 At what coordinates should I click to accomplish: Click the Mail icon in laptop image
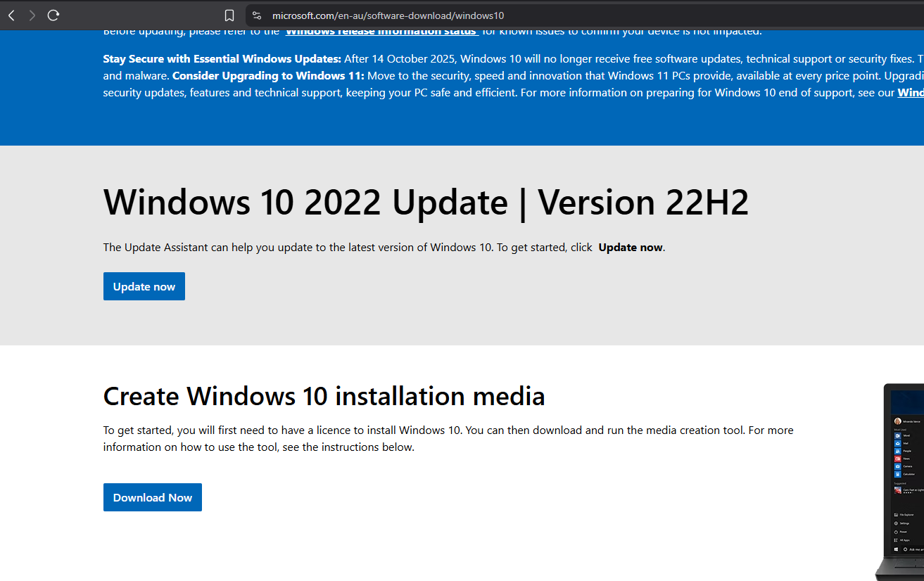897,444
